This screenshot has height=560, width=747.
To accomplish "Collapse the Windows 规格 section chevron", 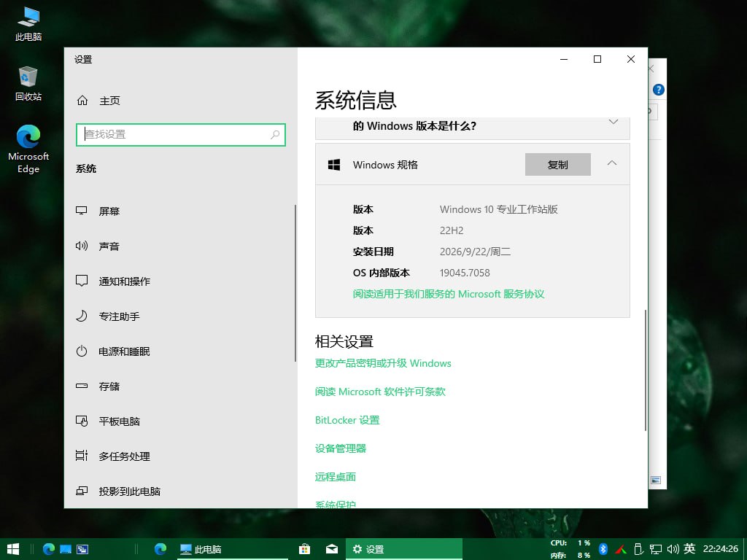I will (612, 163).
